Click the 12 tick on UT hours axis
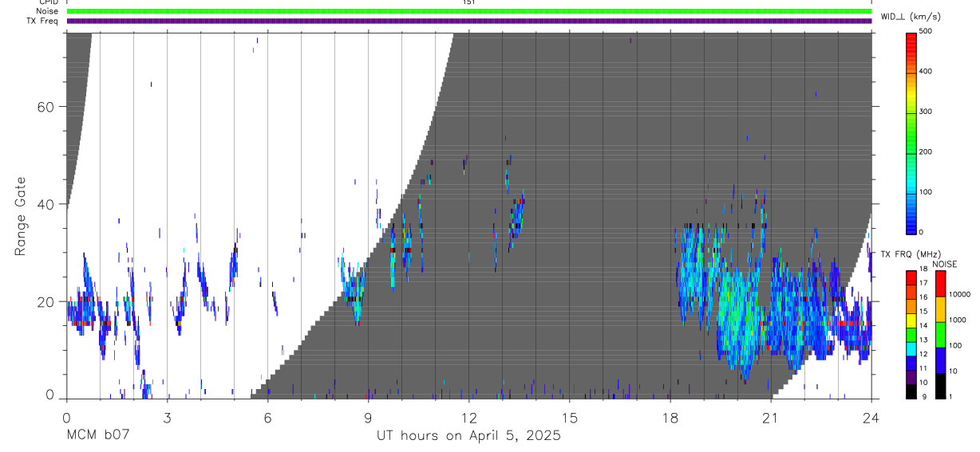Screen dimensions: 980x452 [x=468, y=417]
